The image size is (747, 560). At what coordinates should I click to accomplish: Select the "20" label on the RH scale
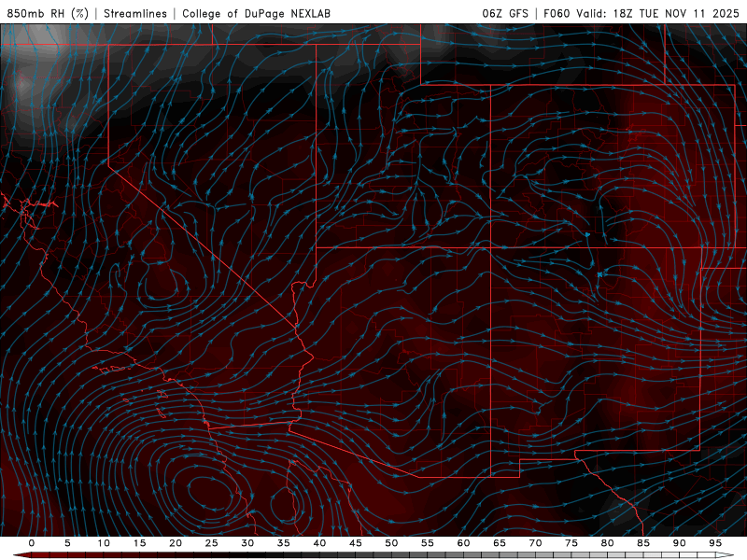[176, 543]
